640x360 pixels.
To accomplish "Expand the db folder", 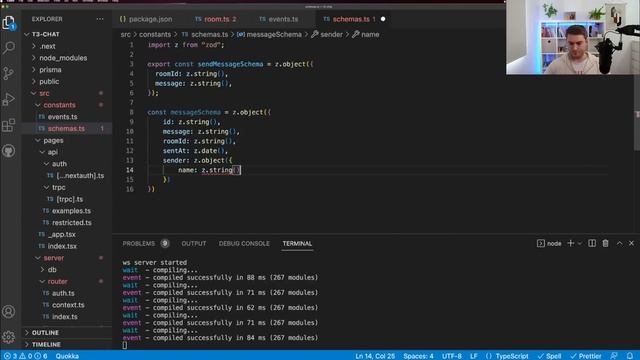I will pos(52,270).
